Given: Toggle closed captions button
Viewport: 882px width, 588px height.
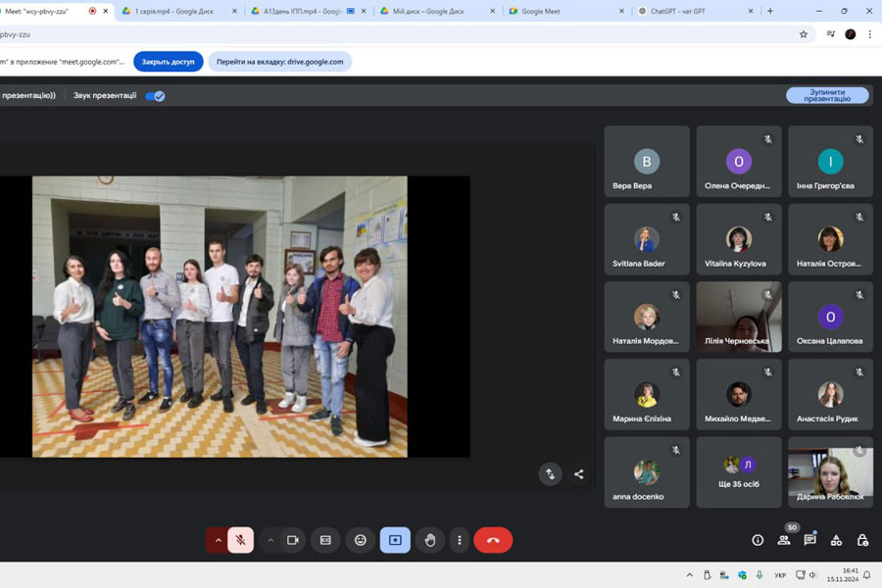Looking at the screenshot, I should (x=325, y=540).
